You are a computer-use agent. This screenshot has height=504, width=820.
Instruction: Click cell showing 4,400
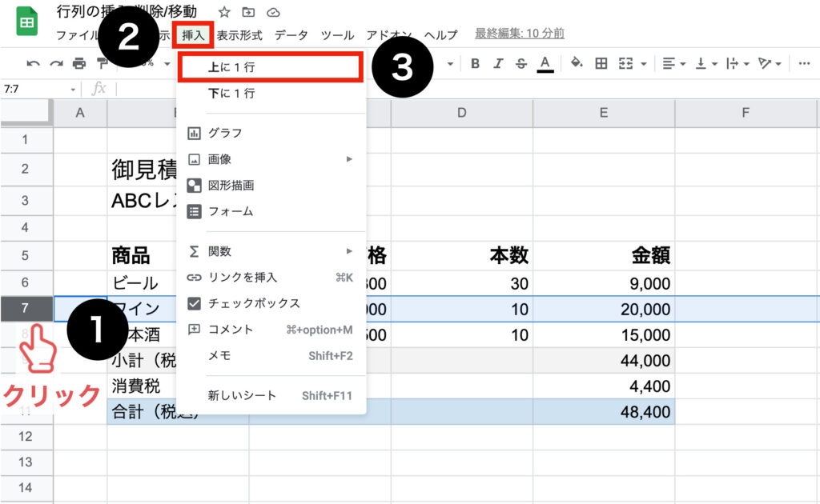tap(604, 386)
